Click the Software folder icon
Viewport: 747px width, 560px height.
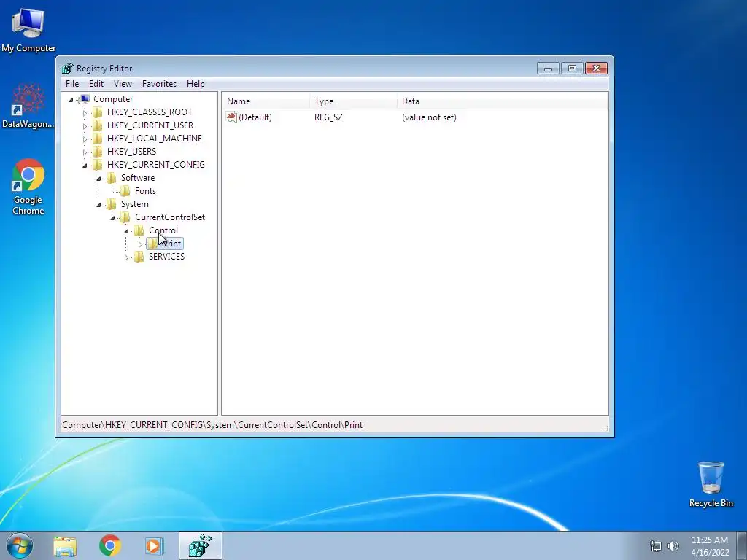pos(112,178)
